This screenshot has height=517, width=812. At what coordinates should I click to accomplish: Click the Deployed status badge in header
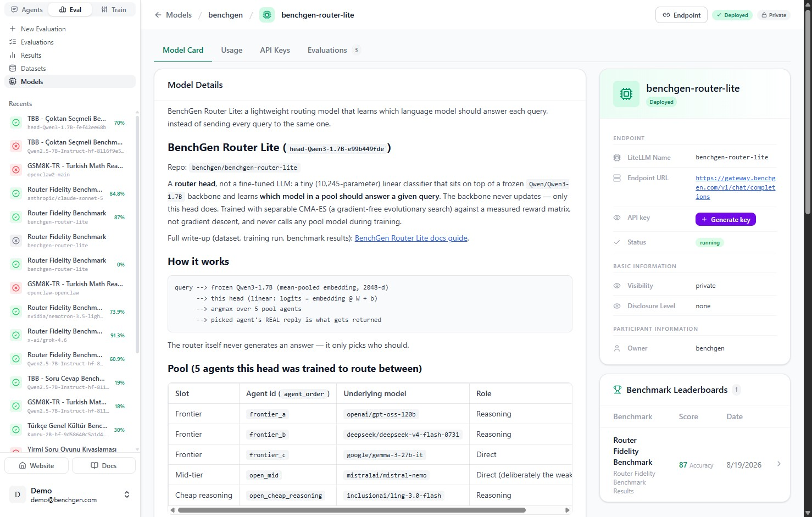[x=732, y=15]
